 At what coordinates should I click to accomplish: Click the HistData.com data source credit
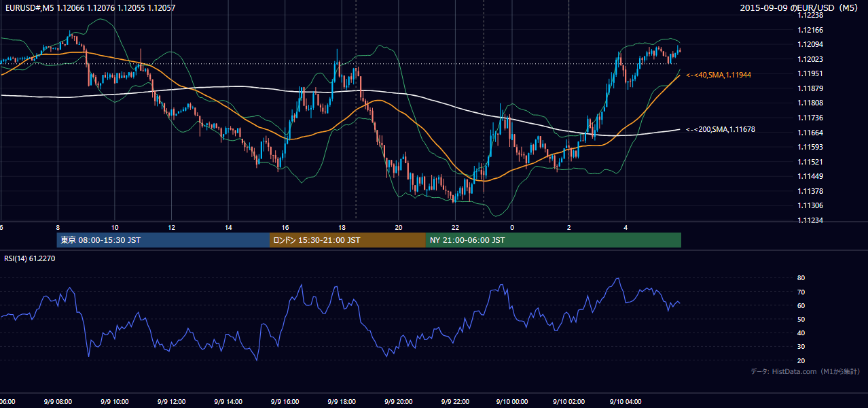click(805, 371)
